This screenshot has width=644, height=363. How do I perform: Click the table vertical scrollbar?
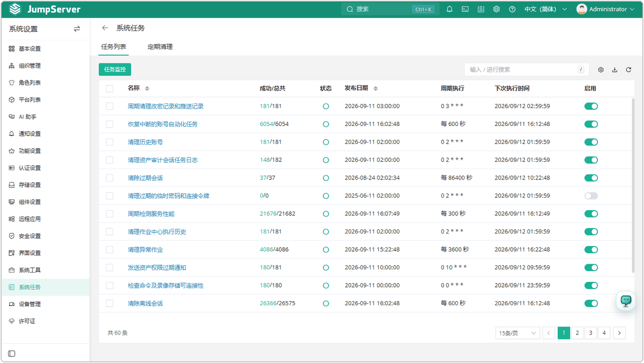[633, 185]
